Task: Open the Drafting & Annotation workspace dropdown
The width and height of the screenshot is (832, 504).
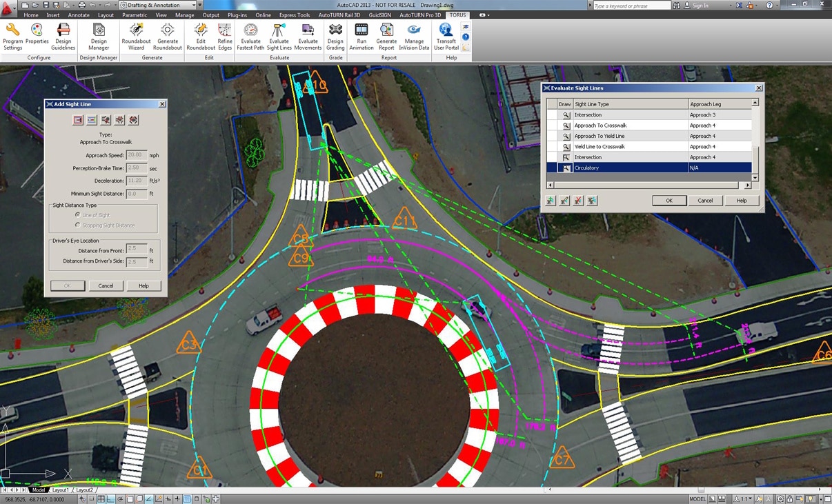Action: (x=160, y=5)
